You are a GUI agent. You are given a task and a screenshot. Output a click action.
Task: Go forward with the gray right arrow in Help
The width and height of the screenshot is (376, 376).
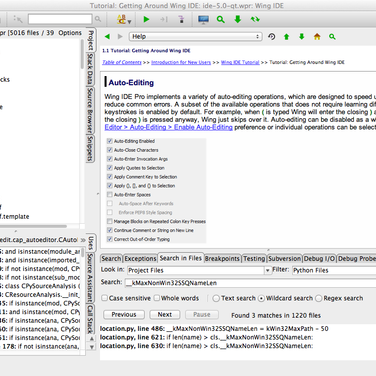(120, 36)
